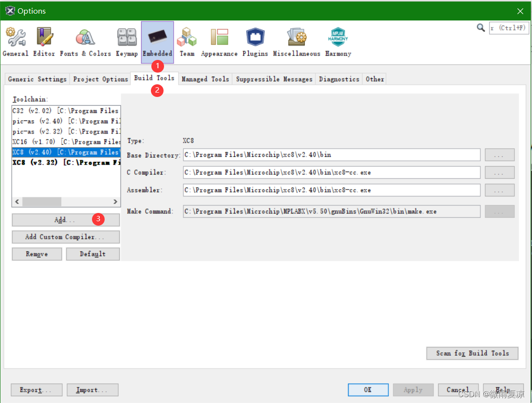Click the Make Command path field

tap(331, 211)
